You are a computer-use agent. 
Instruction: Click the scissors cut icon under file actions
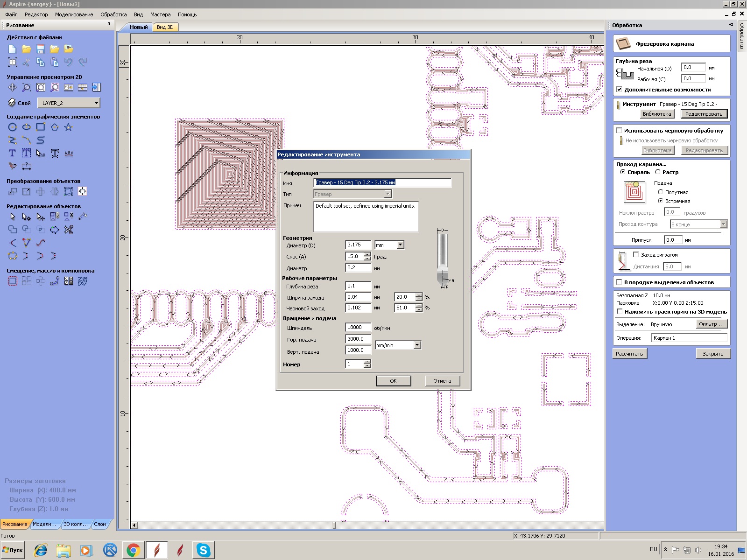(27, 62)
